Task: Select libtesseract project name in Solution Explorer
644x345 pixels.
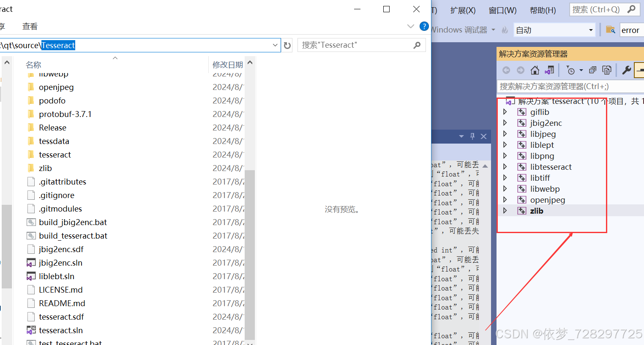Action: (551, 167)
